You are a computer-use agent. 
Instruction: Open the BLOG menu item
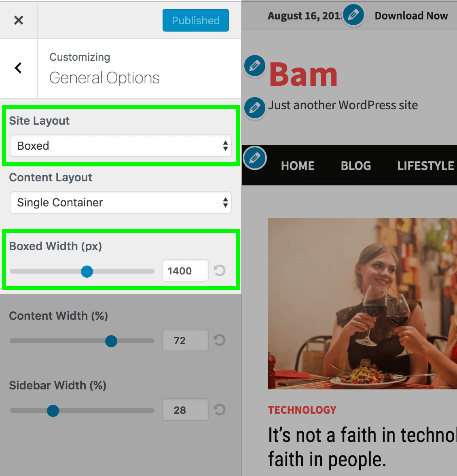point(356,166)
